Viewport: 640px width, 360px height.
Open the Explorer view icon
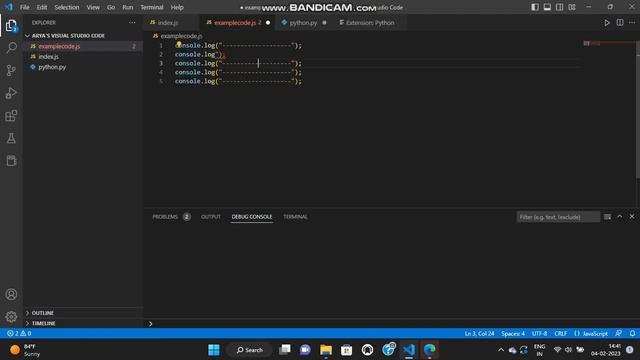11,26
